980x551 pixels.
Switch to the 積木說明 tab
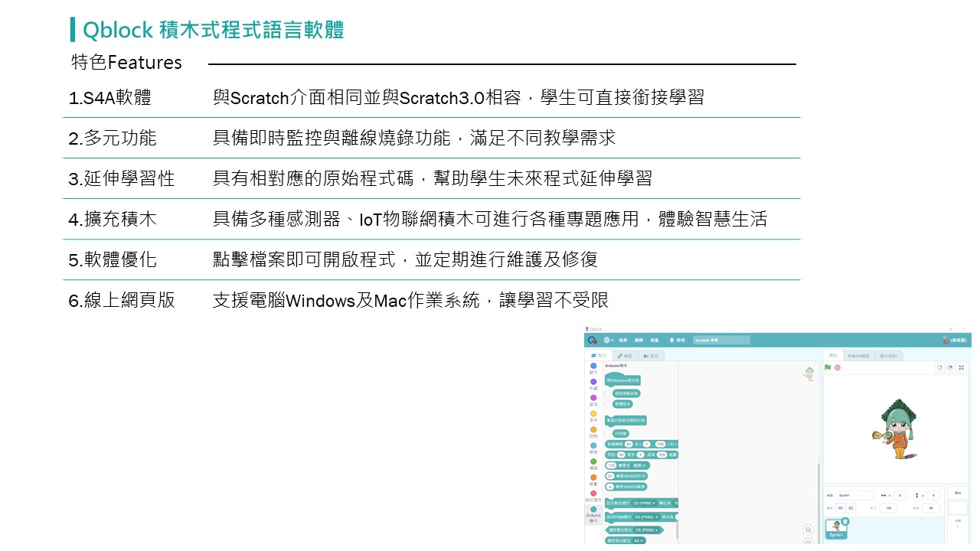[888, 356]
